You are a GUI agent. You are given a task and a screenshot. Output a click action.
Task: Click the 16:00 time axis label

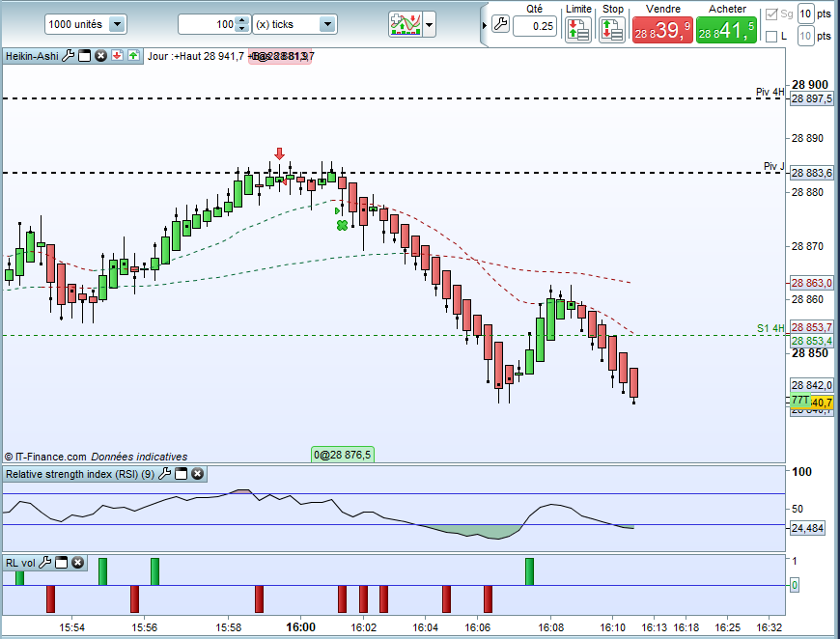300,626
